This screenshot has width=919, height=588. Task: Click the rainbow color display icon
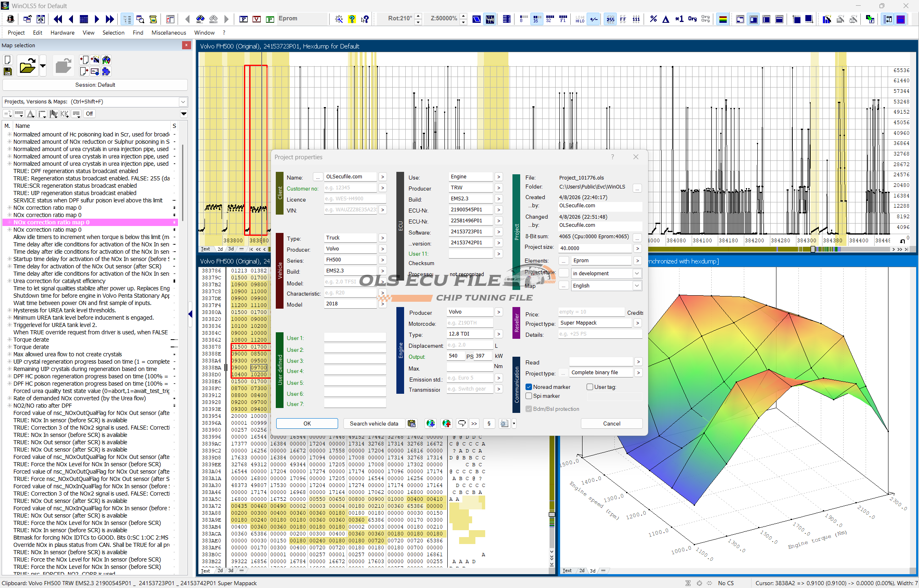(723, 19)
